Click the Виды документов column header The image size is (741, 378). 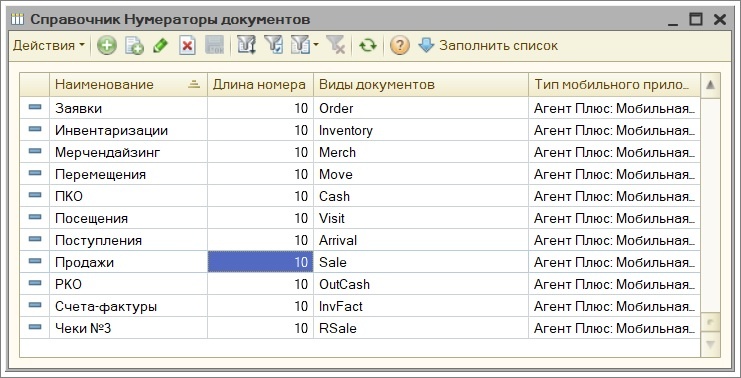(421, 85)
